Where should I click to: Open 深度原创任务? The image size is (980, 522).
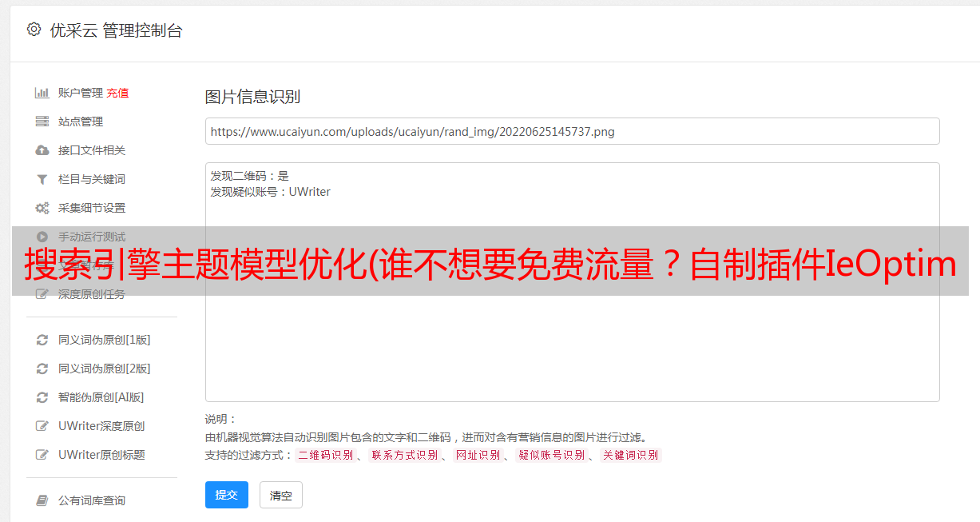pos(92,294)
